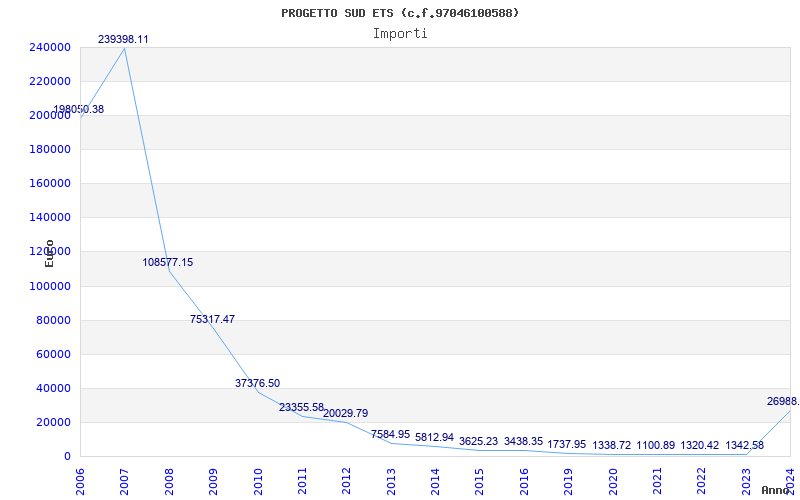Select the data label 7584.95
The width and height of the screenshot is (800, 500).
point(390,434)
